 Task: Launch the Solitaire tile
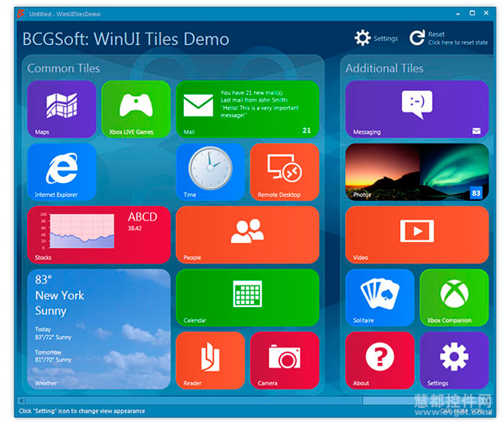click(x=380, y=298)
